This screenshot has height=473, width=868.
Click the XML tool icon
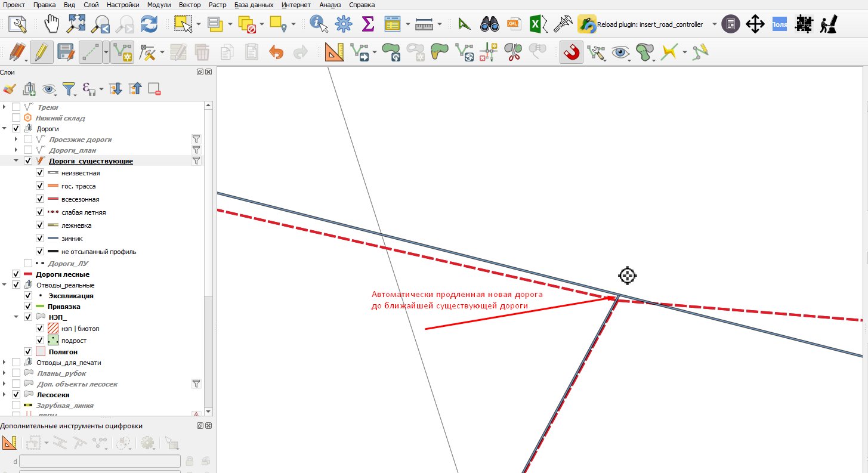coord(513,24)
